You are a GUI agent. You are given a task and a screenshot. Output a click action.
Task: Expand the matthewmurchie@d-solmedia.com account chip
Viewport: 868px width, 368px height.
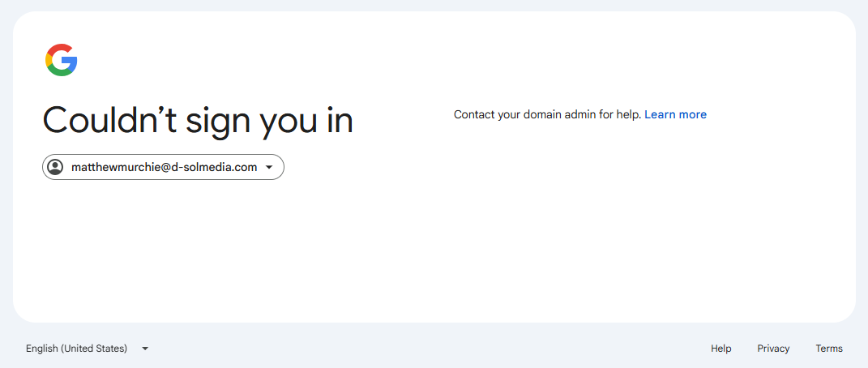(x=163, y=167)
